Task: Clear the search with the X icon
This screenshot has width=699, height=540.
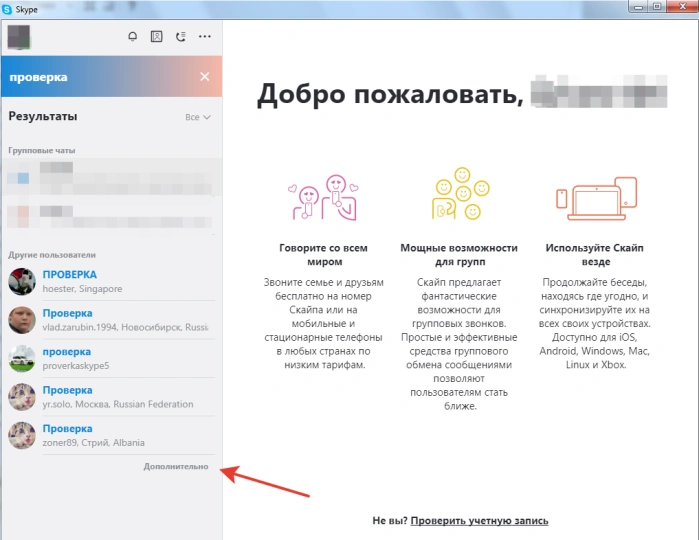Action: click(205, 77)
